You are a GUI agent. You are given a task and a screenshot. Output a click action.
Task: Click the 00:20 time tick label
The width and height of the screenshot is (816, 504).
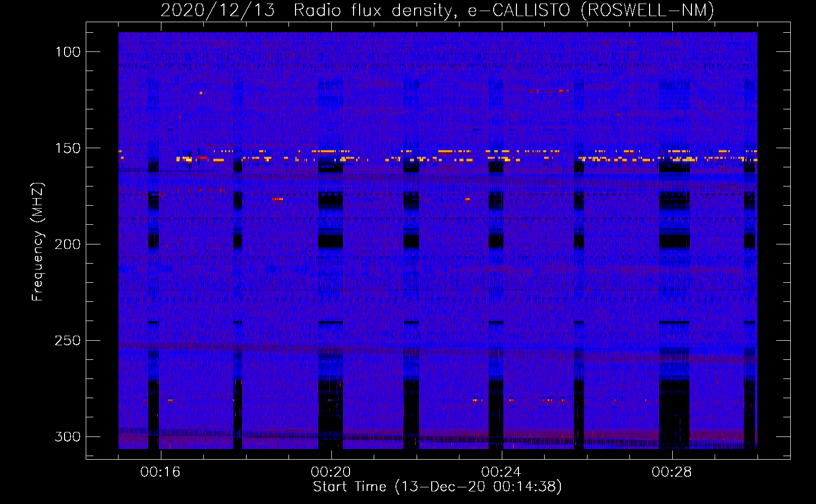pyautogui.click(x=331, y=472)
